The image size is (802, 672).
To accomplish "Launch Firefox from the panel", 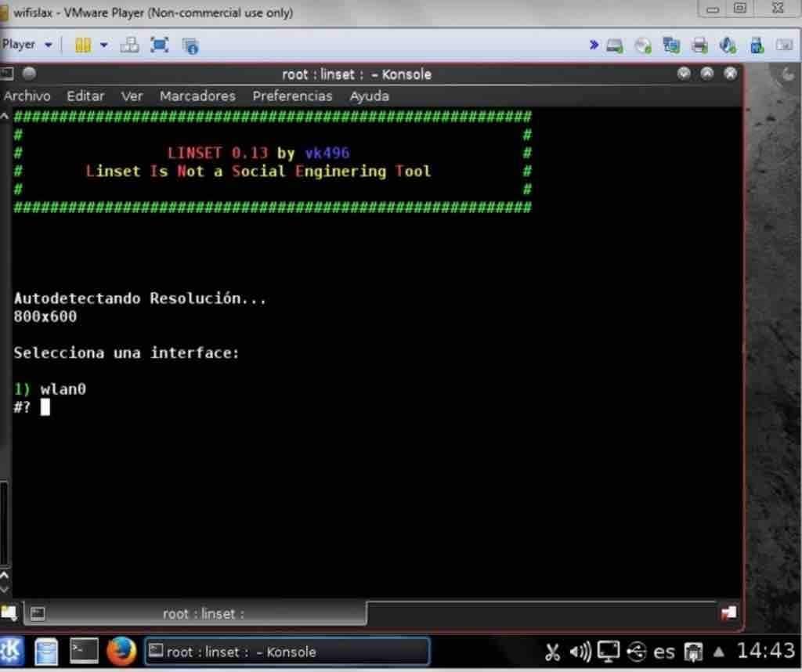I will (x=121, y=652).
